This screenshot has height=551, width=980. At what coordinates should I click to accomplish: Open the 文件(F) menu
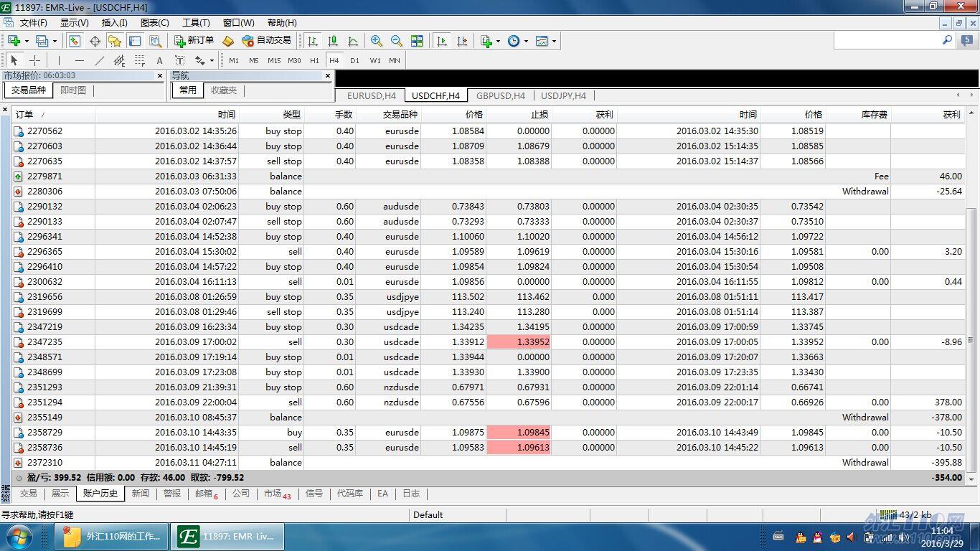tap(33, 22)
